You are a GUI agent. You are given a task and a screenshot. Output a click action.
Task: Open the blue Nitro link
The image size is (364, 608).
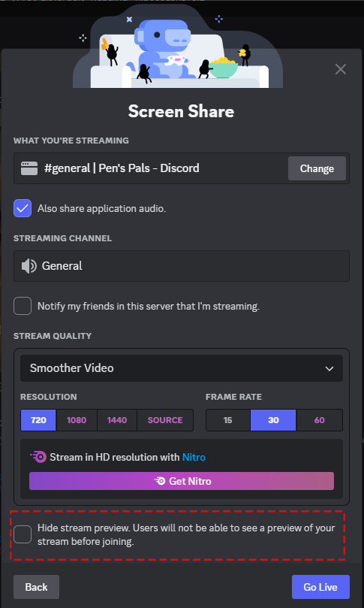(x=194, y=457)
